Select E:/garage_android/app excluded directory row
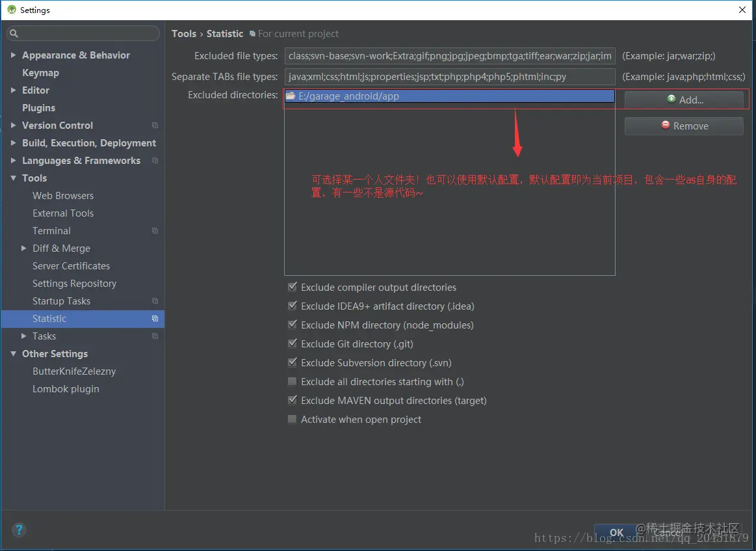The width and height of the screenshot is (756, 551). pyautogui.click(x=449, y=96)
